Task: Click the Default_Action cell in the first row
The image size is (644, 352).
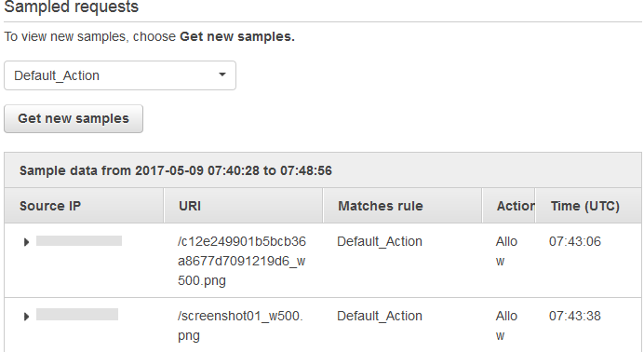Action: (x=380, y=241)
